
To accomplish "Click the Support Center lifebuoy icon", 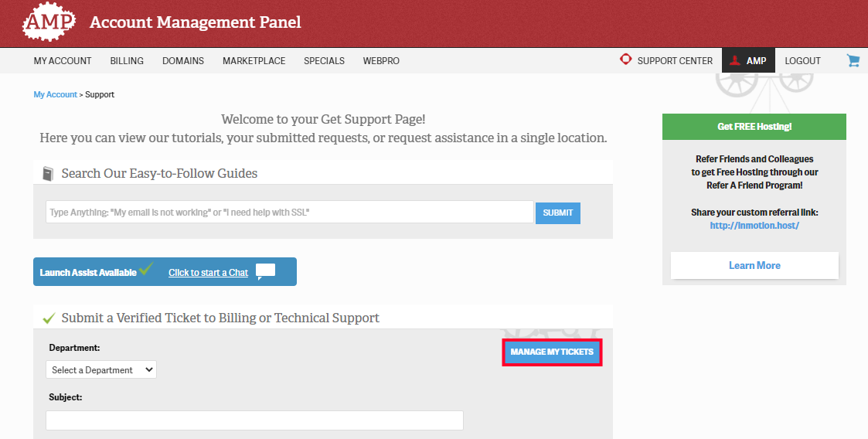I will click(626, 60).
